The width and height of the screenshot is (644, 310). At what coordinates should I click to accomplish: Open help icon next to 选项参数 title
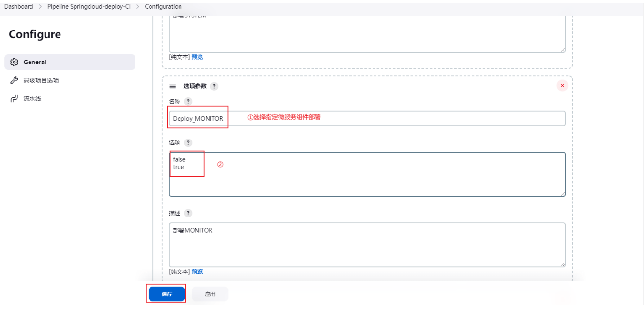214,86
